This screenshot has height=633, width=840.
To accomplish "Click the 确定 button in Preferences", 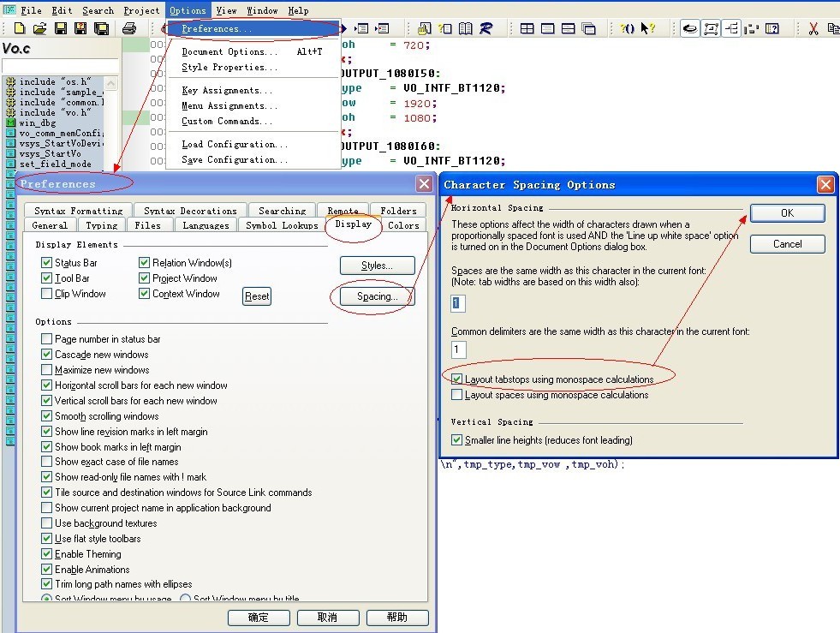I will 259,618.
